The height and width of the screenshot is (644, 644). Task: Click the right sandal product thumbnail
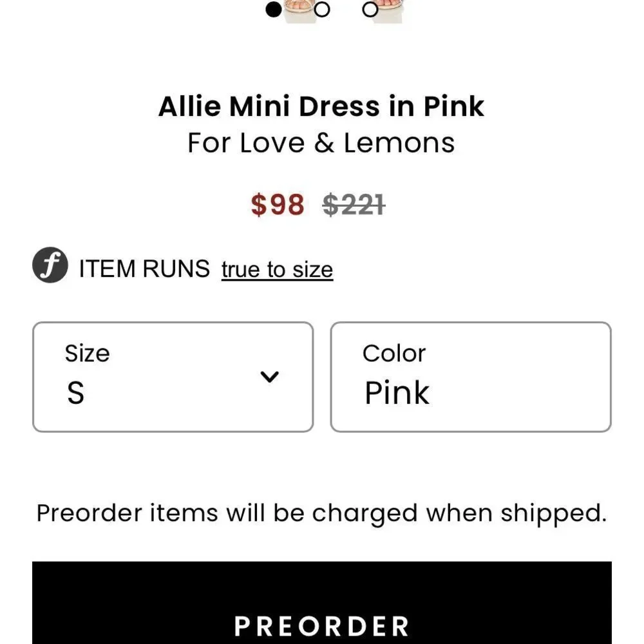[387, 10]
